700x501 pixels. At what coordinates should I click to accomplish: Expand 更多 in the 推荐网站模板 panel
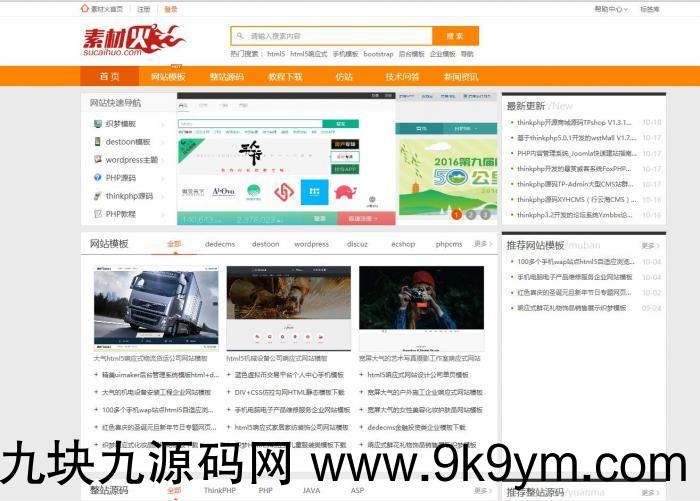pos(650,245)
